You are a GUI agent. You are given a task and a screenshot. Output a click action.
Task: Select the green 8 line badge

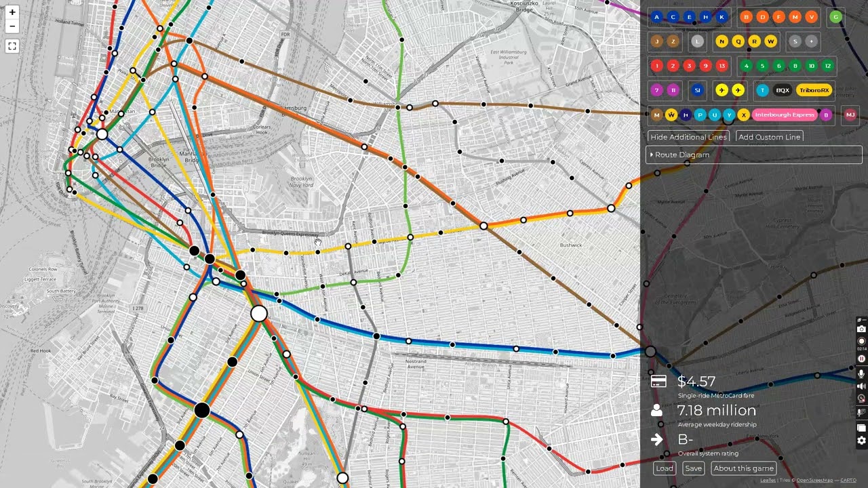tap(795, 66)
